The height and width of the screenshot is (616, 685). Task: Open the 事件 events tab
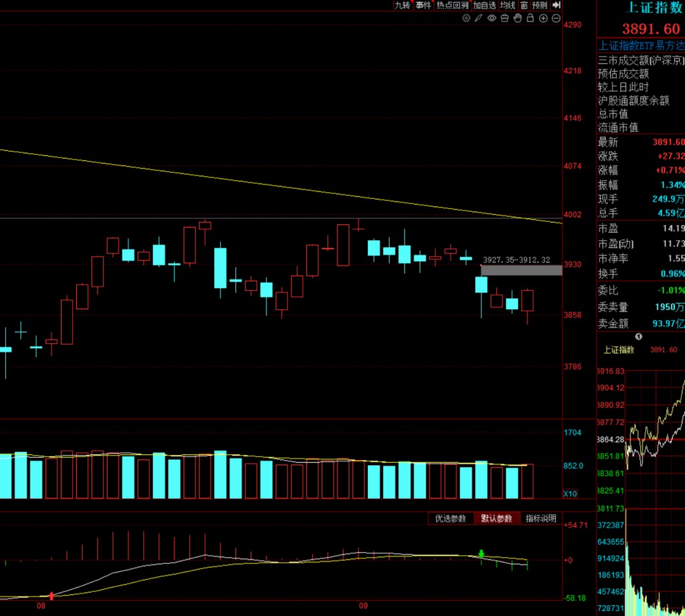[423, 5]
